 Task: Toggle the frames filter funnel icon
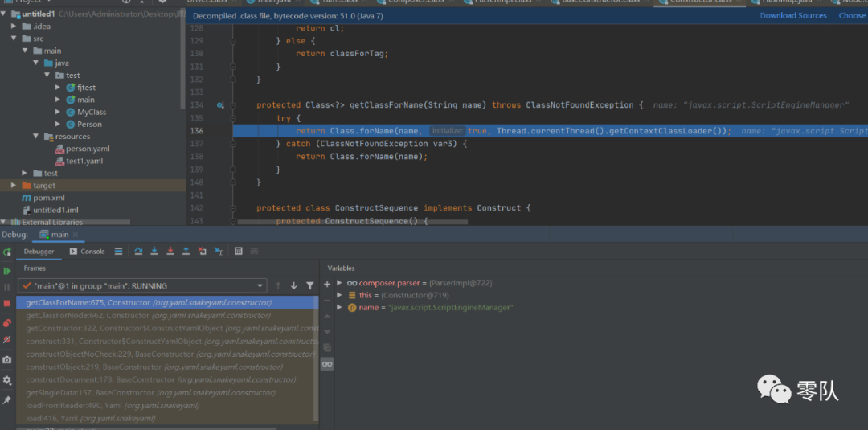310,286
